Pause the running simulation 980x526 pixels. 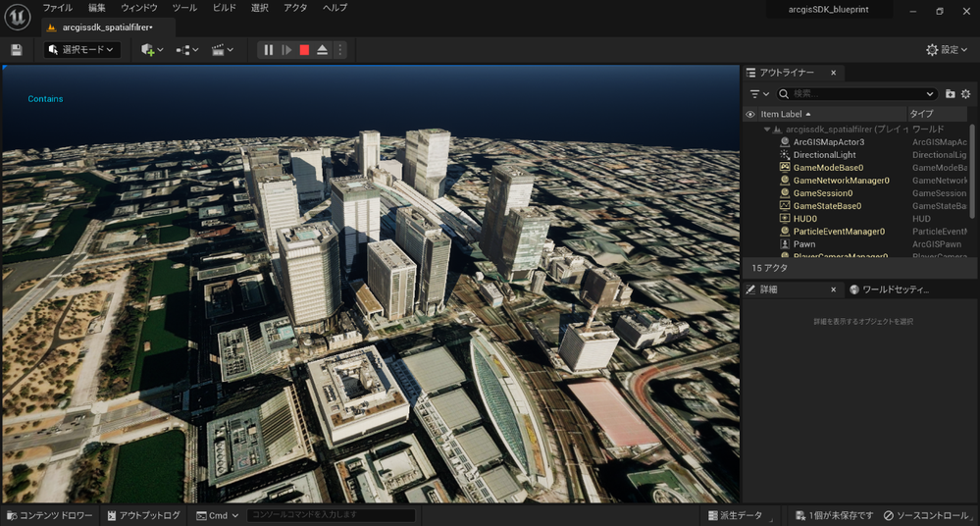point(268,50)
